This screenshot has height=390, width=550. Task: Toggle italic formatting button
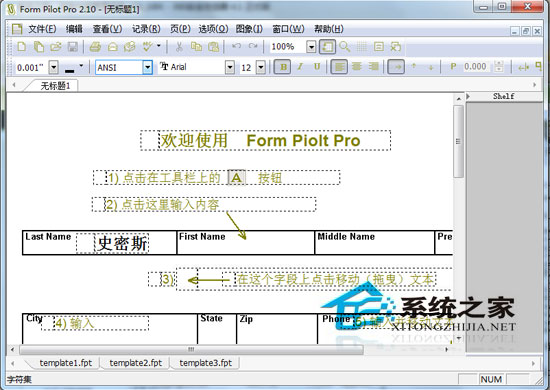(300, 66)
